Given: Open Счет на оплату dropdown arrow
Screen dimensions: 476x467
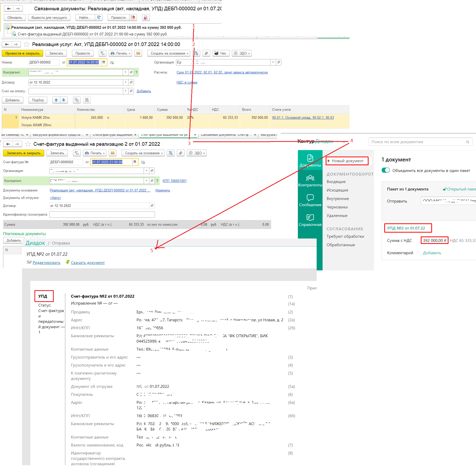Looking at the screenshot, I should tap(125, 91).
